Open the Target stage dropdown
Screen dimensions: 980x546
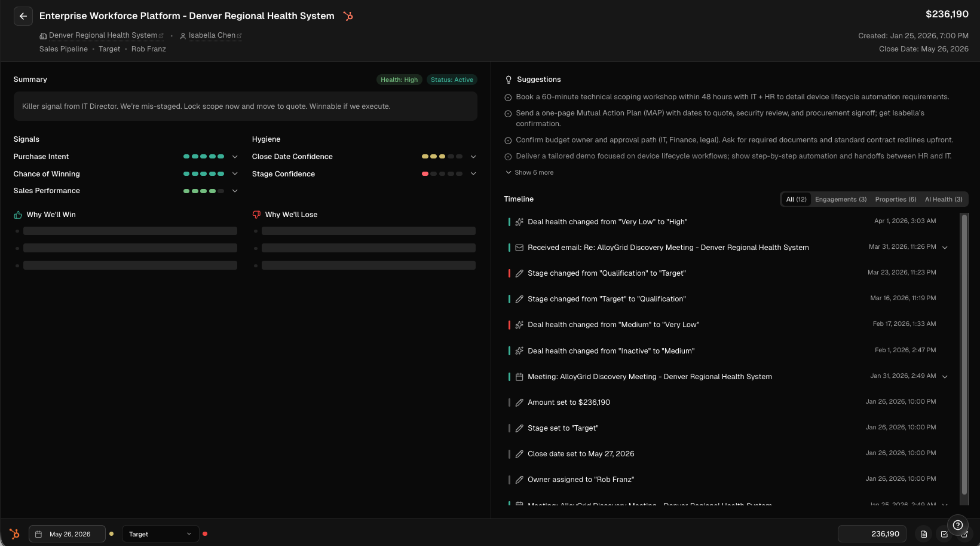160,534
